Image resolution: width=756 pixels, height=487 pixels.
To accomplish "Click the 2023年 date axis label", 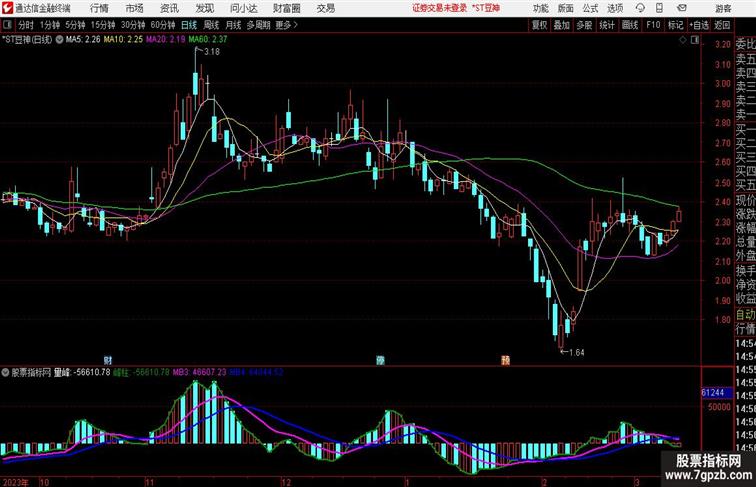I will click(x=15, y=482).
